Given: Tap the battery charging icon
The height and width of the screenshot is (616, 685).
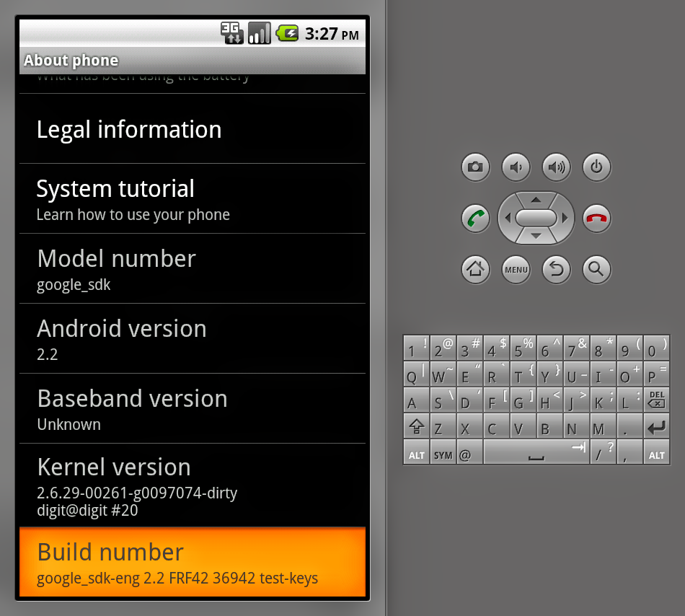Looking at the screenshot, I should point(287,33).
